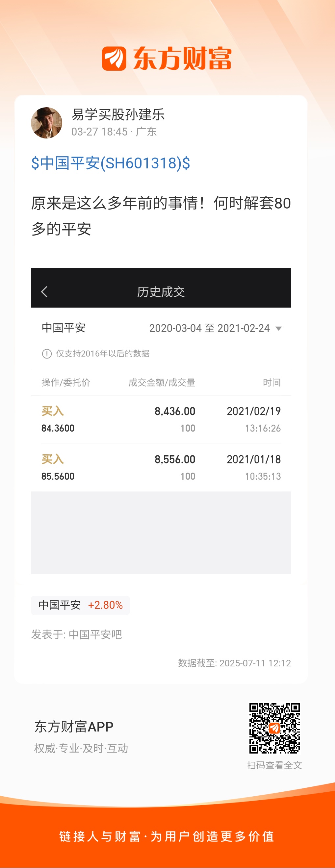Tap the back arrow in 历史成交 header

44,292
